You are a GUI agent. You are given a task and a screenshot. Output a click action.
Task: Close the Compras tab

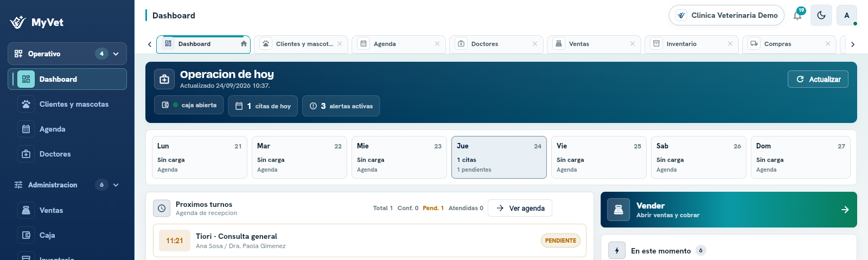[828, 44]
